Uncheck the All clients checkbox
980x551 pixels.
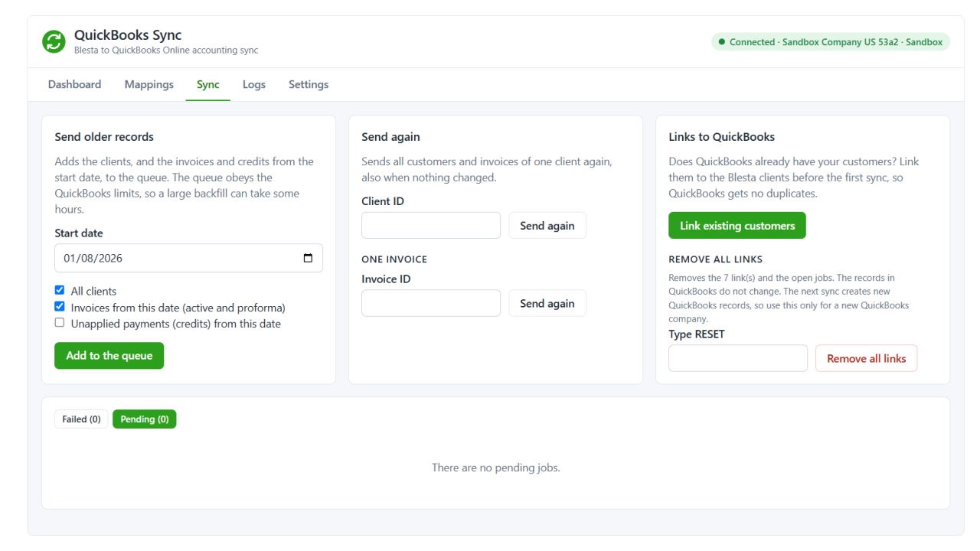tap(60, 291)
